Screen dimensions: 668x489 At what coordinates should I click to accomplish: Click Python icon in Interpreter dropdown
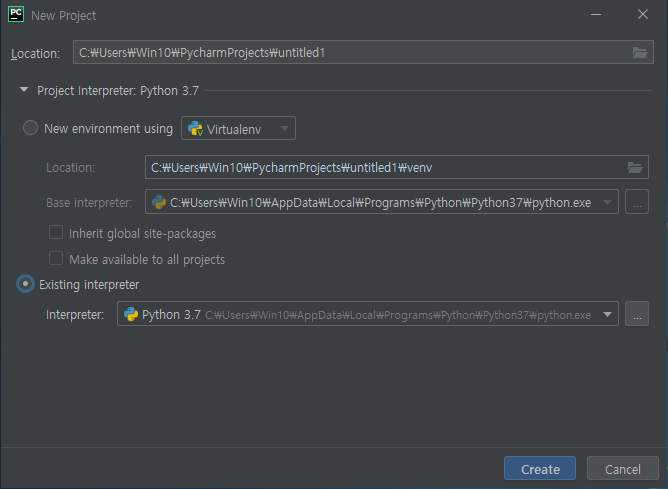(131, 314)
